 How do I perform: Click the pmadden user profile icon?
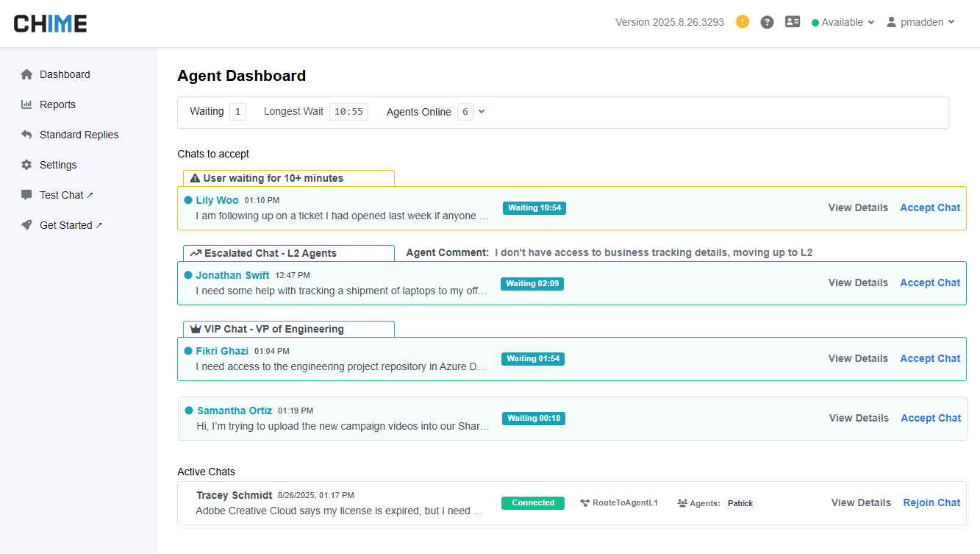tap(892, 22)
